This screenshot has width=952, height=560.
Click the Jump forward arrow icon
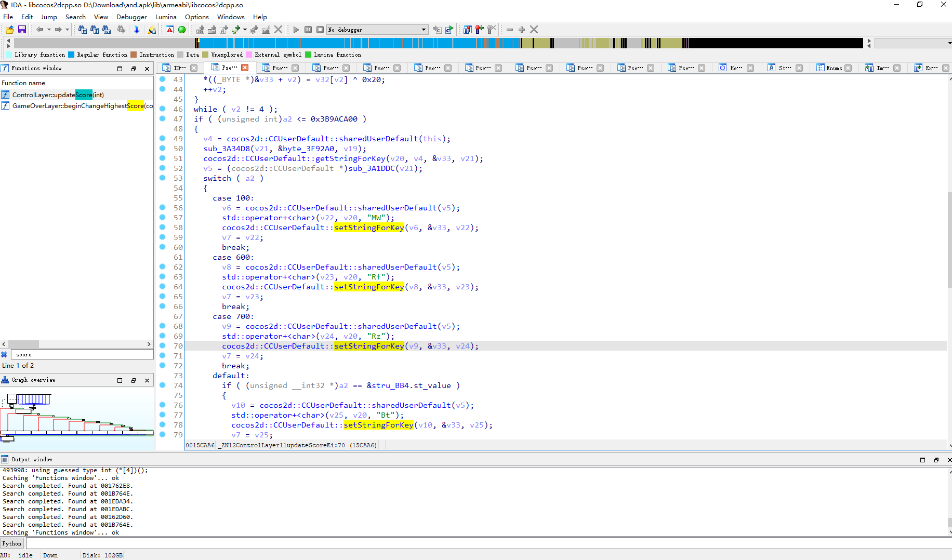(58, 30)
